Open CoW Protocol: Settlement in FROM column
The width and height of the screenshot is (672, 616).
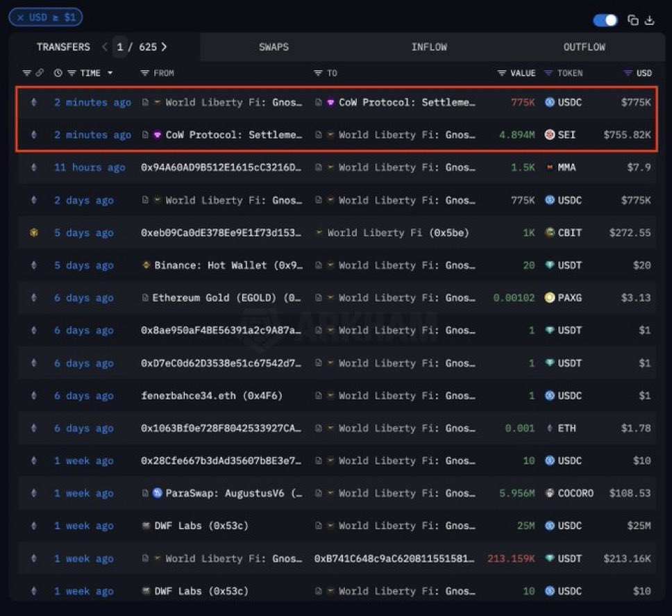point(234,135)
